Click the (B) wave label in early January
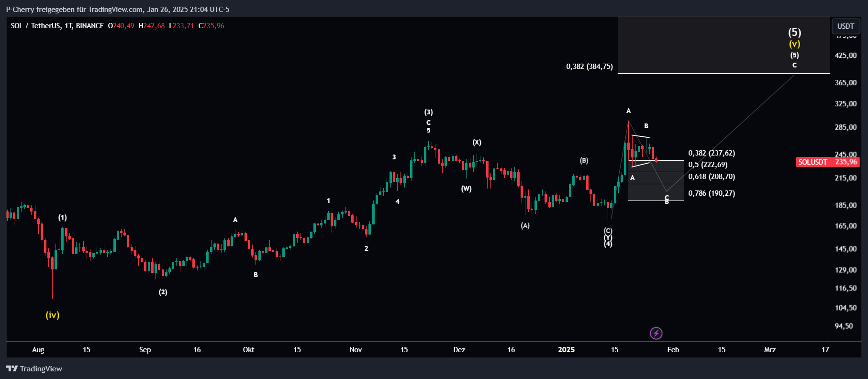Screen dimensions: 868x379 [x=584, y=160]
